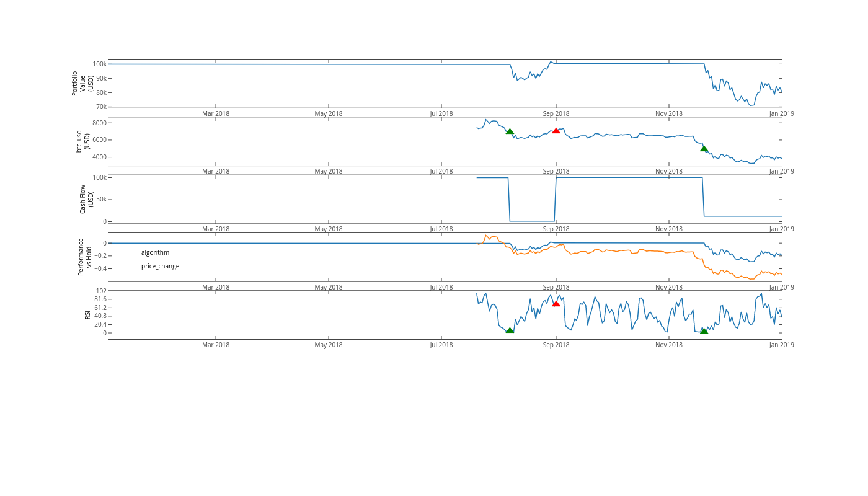
Task: Click the Performance vs Hold axis title
Action: (85, 257)
